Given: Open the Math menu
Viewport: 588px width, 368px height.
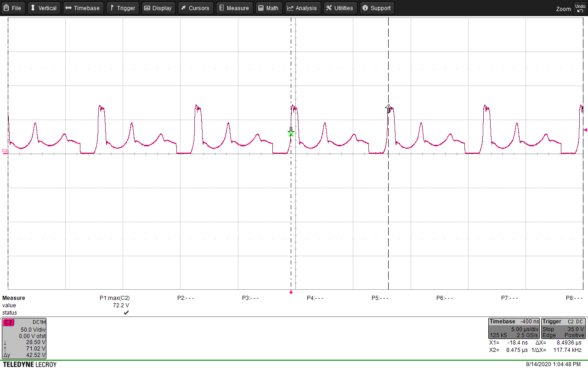Looking at the screenshot, I should click(x=268, y=8).
